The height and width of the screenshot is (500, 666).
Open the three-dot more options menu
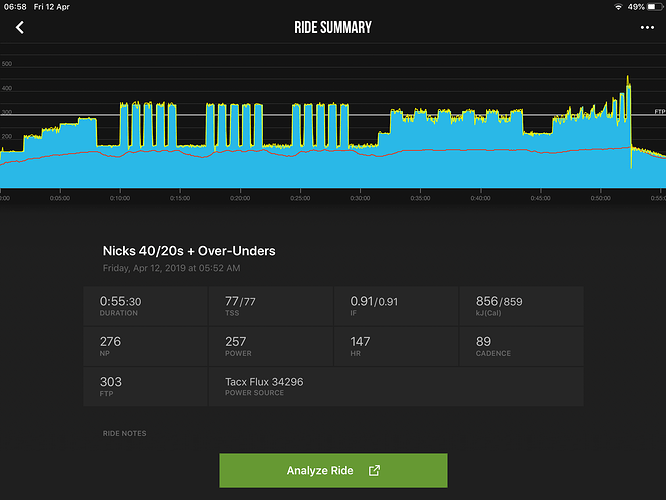click(x=647, y=27)
